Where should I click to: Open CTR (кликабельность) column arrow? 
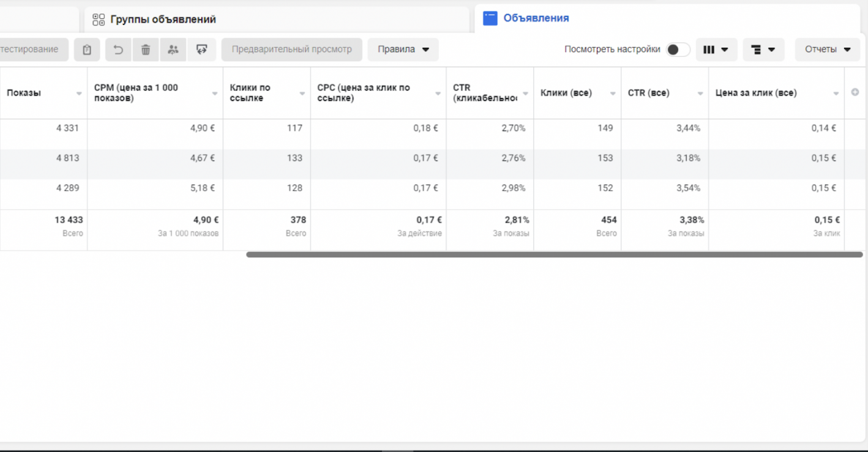(x=525, y=94)
